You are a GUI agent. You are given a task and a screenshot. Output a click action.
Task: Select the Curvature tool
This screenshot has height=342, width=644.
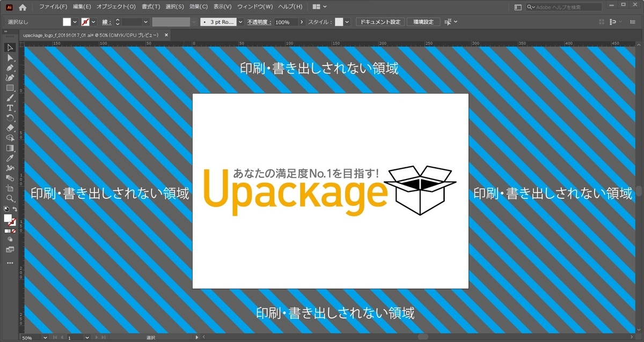[x=10, y=78]
